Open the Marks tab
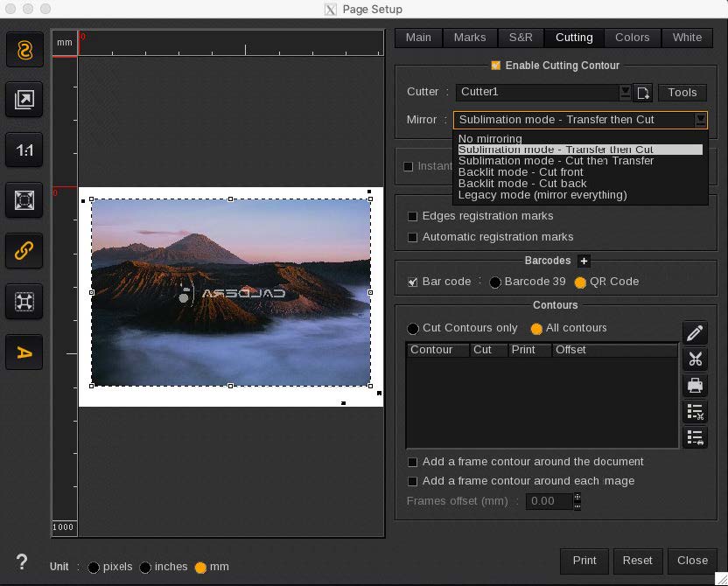Viewport: 728px width, 586px height. (x=470, y=38)
